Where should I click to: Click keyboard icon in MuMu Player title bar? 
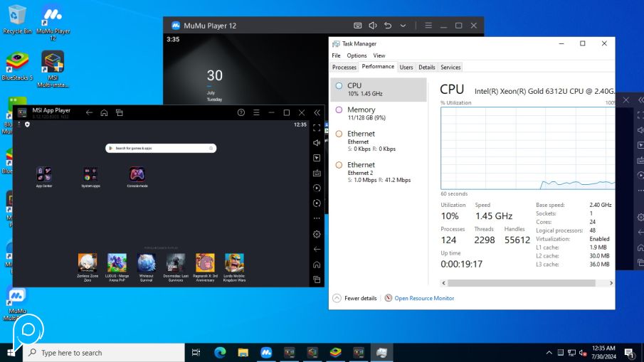coord(357,26)
